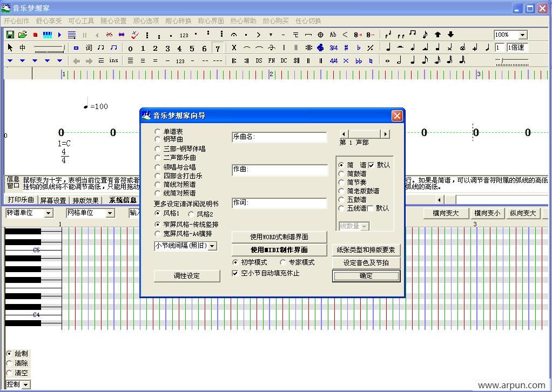Image resolution: width=552 pixels, height=392 pixels.
Task: Click the blue piano keyboard icon
Action: (48, 35)
